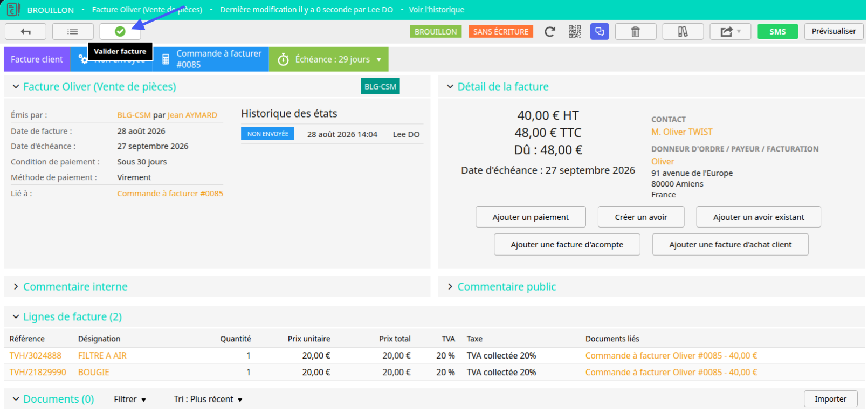Select the Facture client tab
Viewport: 868px width, 413px height.
pos(37,59)
